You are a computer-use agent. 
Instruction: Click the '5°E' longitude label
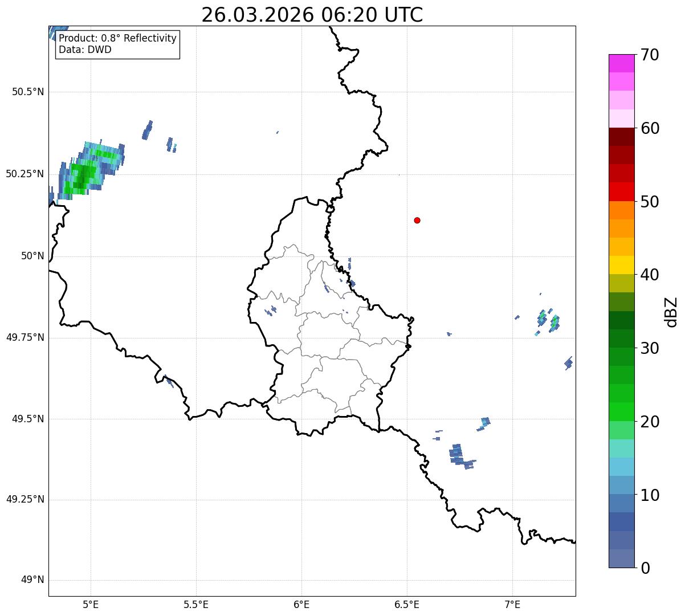(91, 604)
